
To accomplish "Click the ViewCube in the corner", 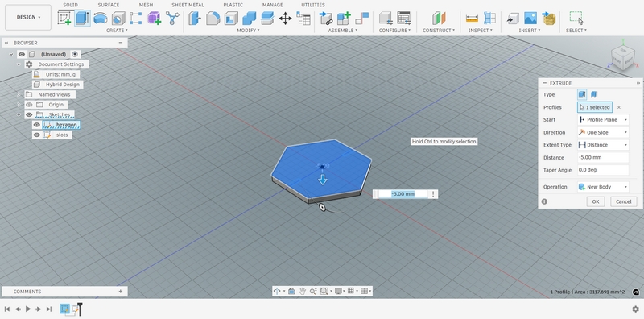I will 623,57.
